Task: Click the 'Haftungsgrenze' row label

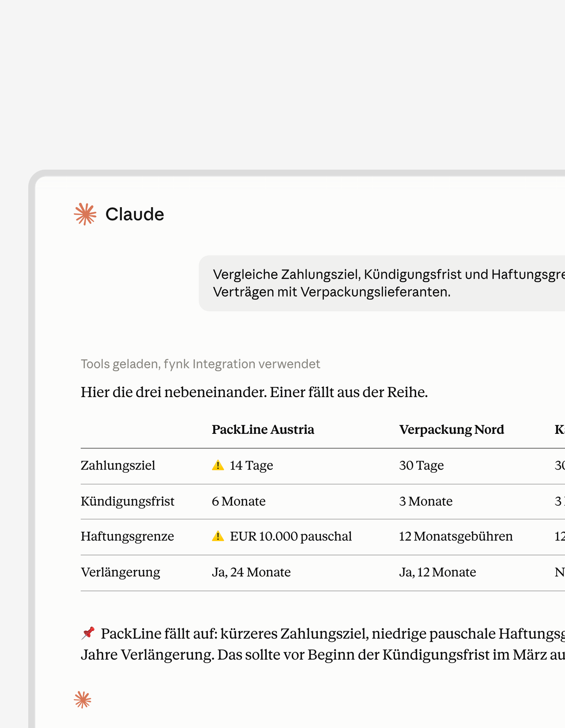Action: [x=128, y=536]
